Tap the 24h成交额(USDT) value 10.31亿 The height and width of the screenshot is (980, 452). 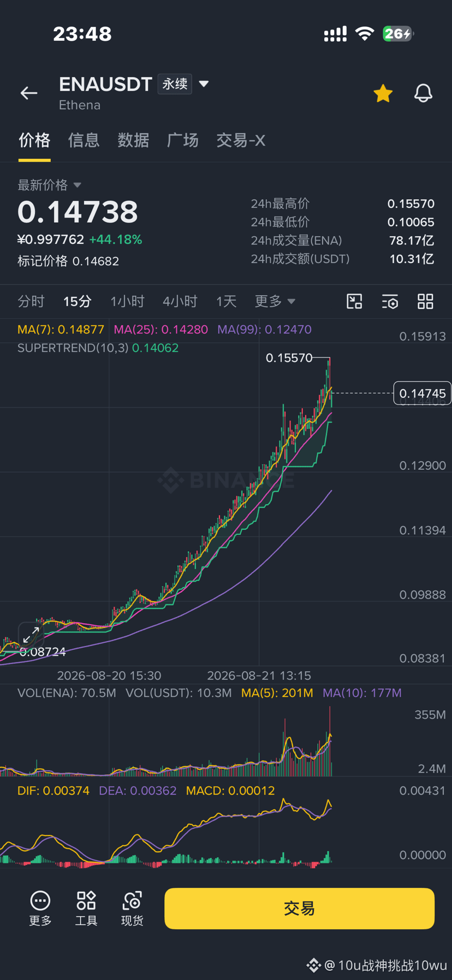[x=412, y=259]
